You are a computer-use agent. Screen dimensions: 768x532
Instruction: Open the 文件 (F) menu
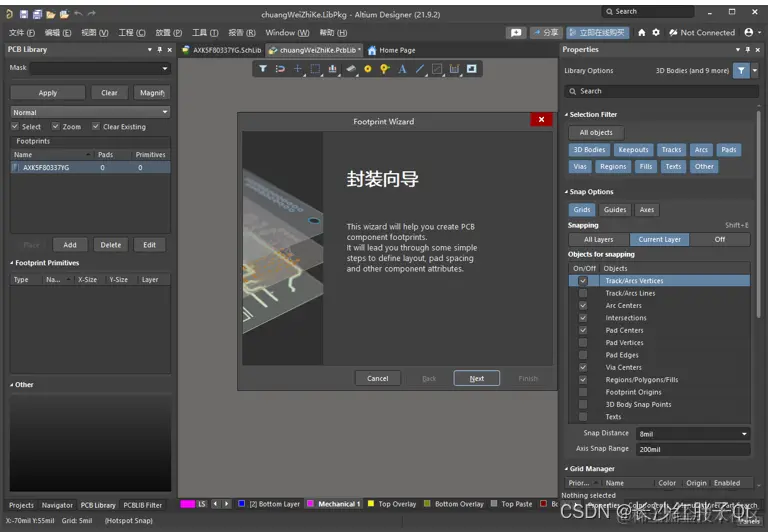(22, 33)
